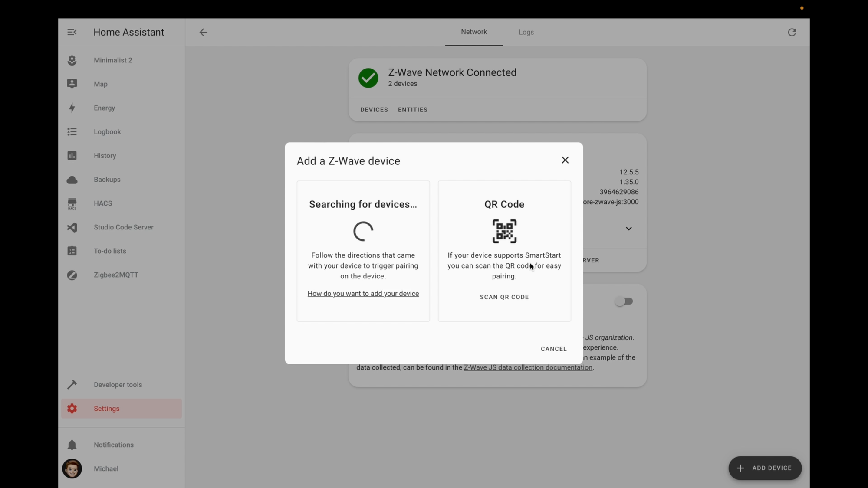Viewport: 868px width, 488px height.
Task: Go back with the arrow icon
Action: coord(203,32)
